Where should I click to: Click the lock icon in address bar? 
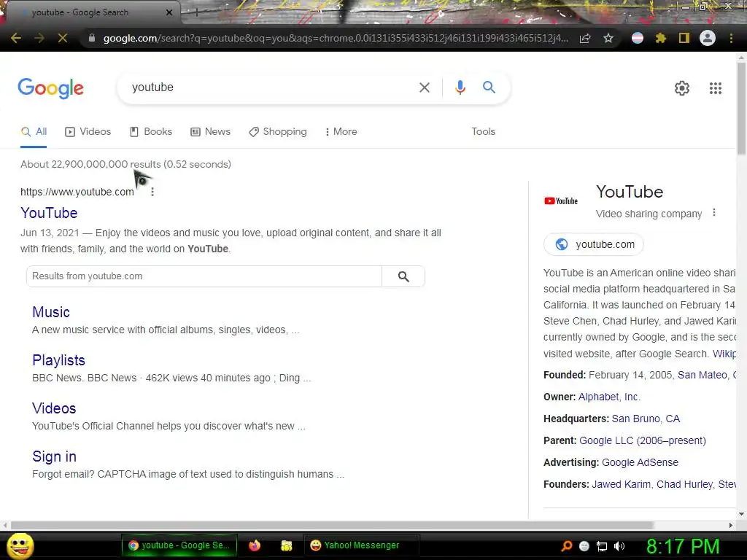point(92,38)
